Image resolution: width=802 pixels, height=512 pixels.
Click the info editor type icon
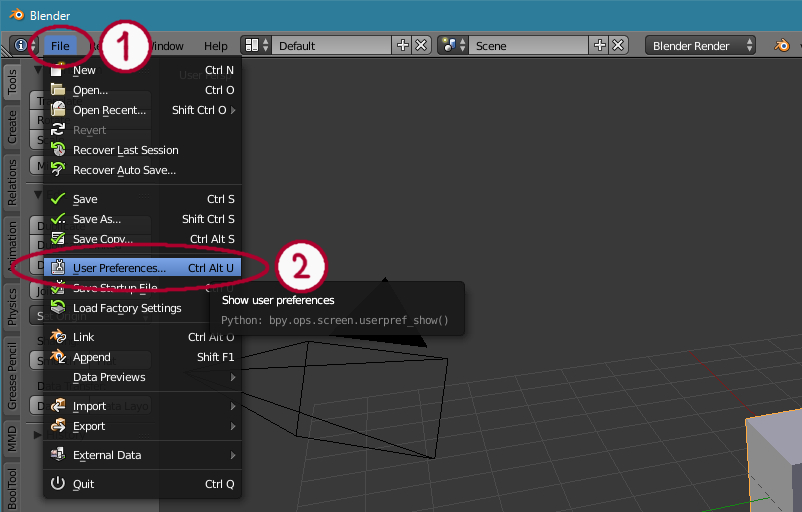coord(21,45)
